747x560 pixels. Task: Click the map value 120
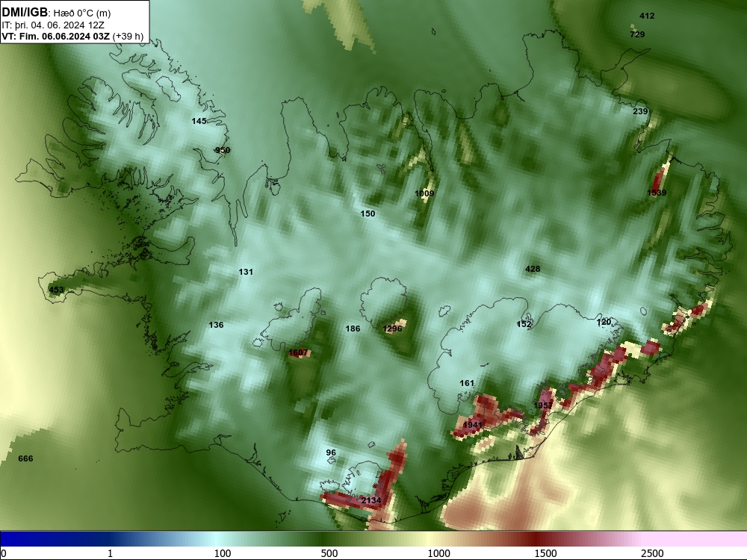point(604,323)
